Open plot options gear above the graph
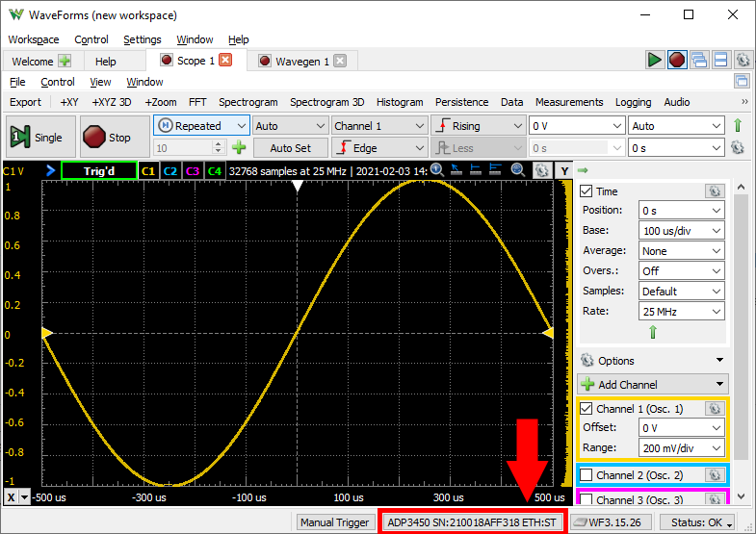The height and width of the screenshot is (534, 756). (541, 170)
